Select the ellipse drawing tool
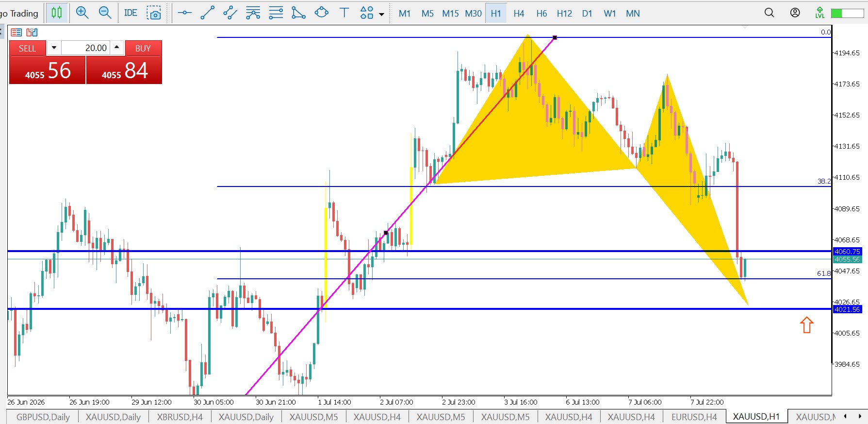Viewport: 868px width, 424px height. tap(321, 13)
